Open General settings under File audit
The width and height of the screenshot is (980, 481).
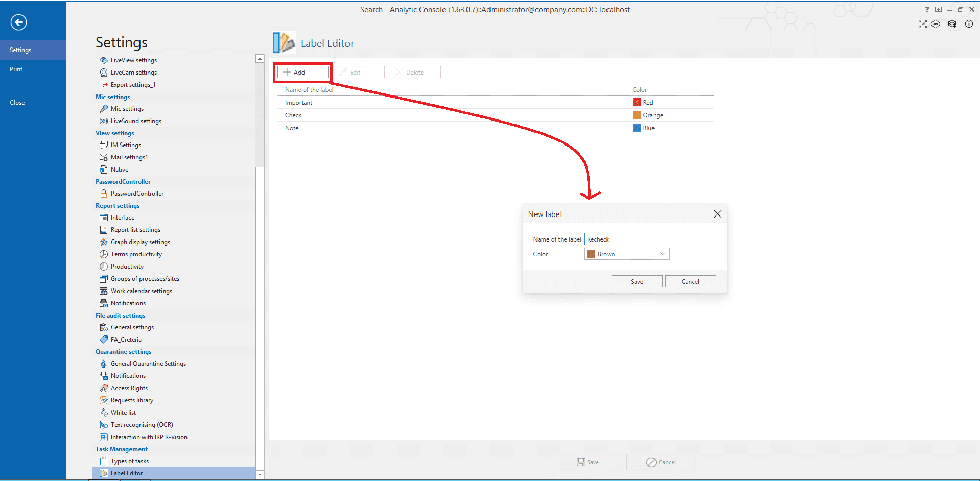pyautogui.click(x=132, y=327)
